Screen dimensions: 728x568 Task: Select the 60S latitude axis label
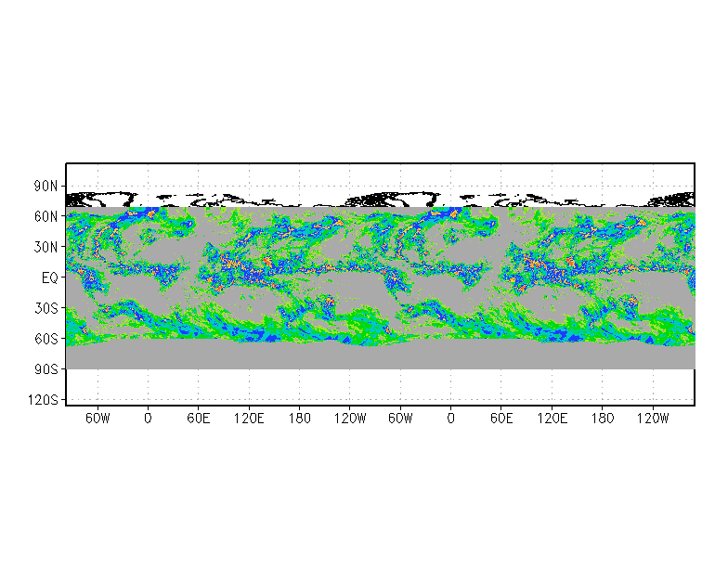(46, 339)
